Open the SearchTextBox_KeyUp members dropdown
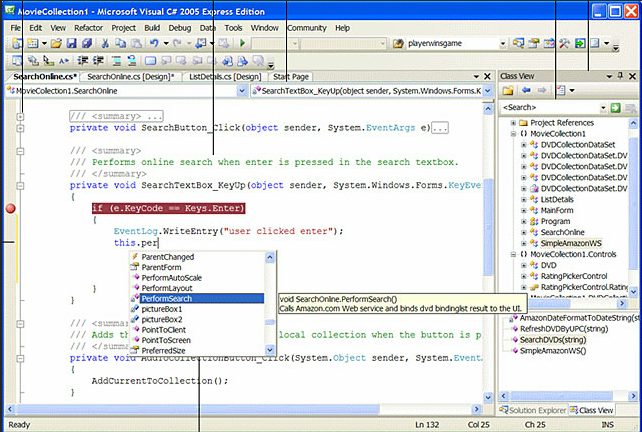 [488, 91]
